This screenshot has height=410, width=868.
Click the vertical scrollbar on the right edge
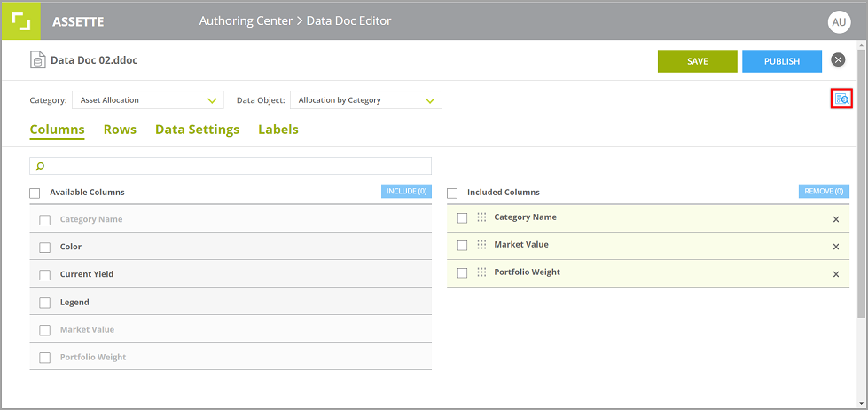tap(862, 183)
